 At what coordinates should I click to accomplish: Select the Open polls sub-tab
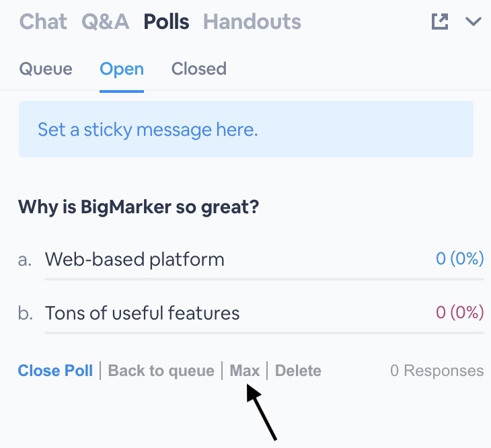click(122, 69)
